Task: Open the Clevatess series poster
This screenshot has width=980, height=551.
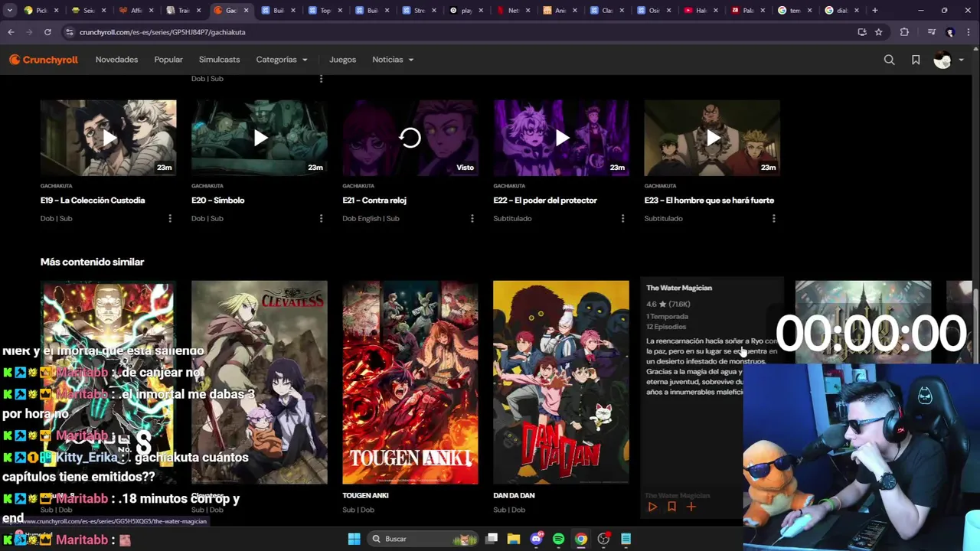Action: click(259, 382)
